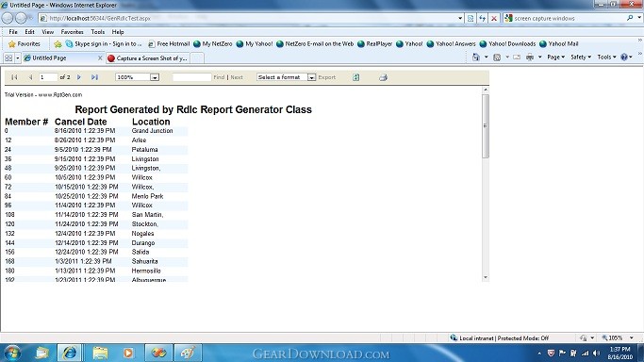644x362 pixels.
Task: Click the Find text input box
Action: pos(191,77)
